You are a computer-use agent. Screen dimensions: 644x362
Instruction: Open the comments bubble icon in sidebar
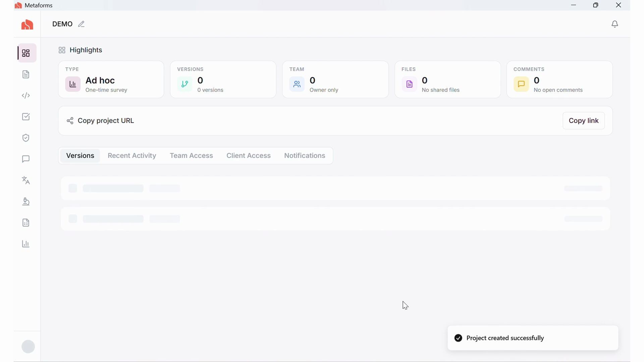pos(26,159)
